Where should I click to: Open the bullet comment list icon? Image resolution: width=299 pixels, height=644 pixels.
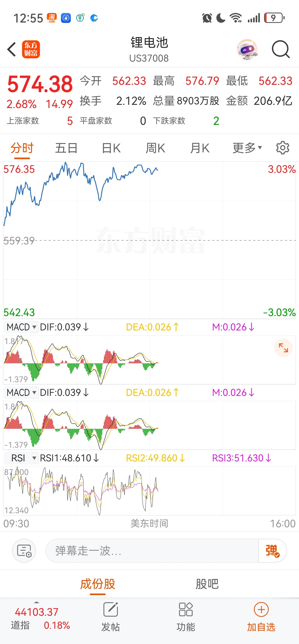pos(24,551)
